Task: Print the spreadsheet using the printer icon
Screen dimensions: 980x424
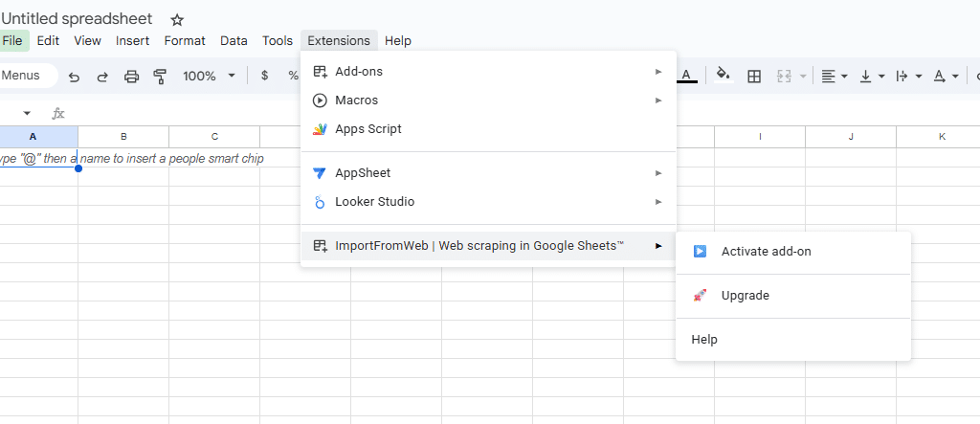Action: [x=132, y=77]
